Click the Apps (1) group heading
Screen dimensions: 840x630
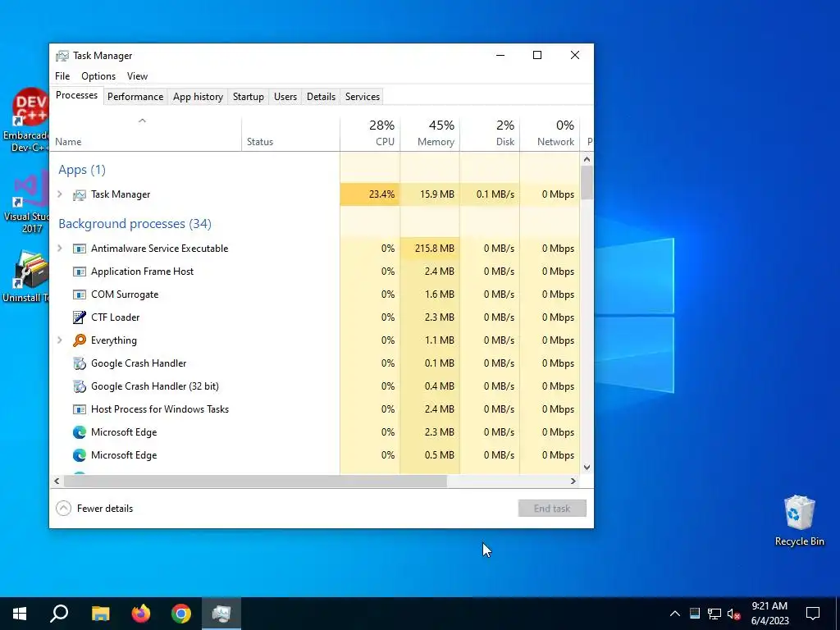click(82, 170)
